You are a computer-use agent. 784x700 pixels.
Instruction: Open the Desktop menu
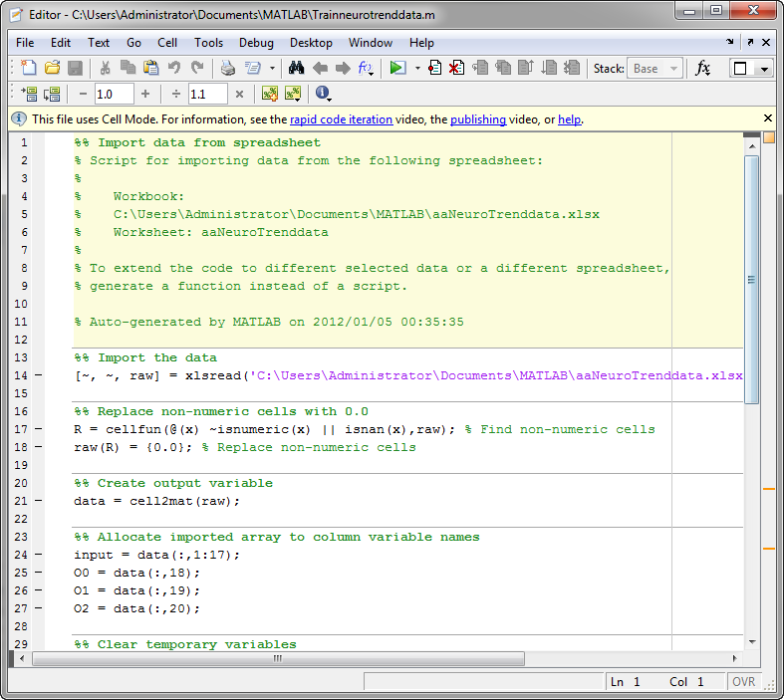click(311, 43)
